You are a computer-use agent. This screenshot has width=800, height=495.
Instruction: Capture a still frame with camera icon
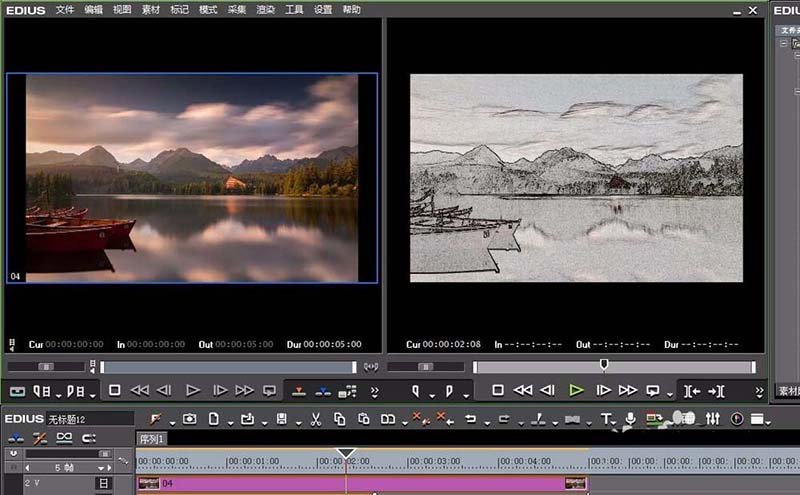189,419
